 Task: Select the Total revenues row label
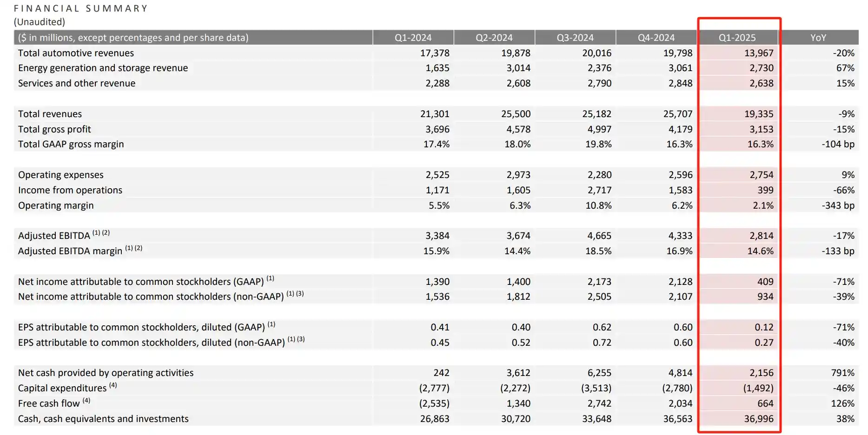coord(50,114)
